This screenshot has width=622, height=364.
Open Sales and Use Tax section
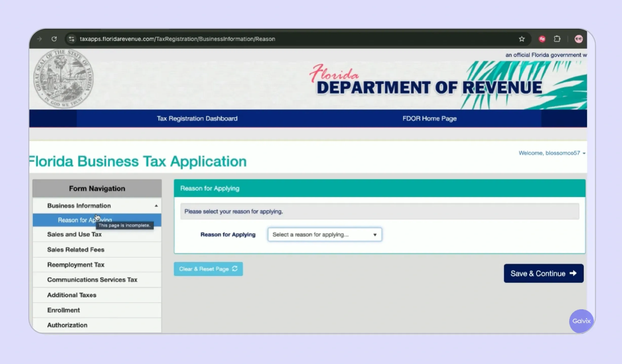click(x=97, y=234)
